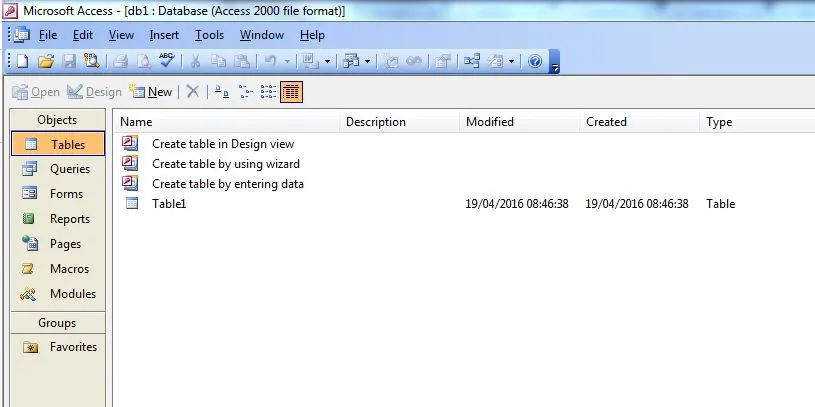
Task: Open the File menu
Action: coord(48,35)
